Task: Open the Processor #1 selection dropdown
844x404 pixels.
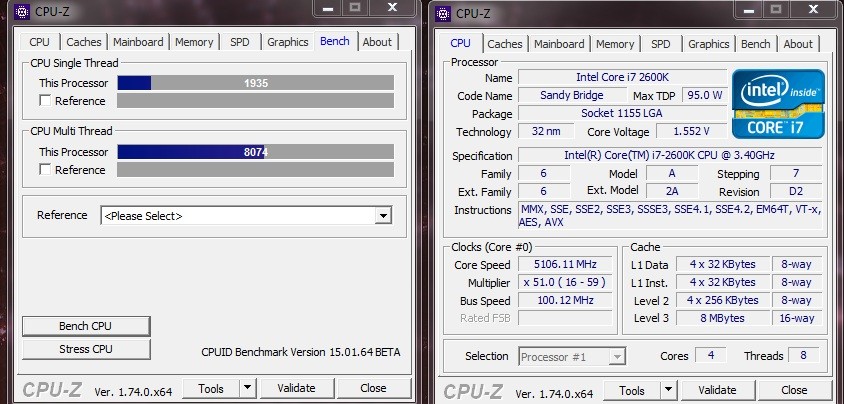Action: pos(573,356)
